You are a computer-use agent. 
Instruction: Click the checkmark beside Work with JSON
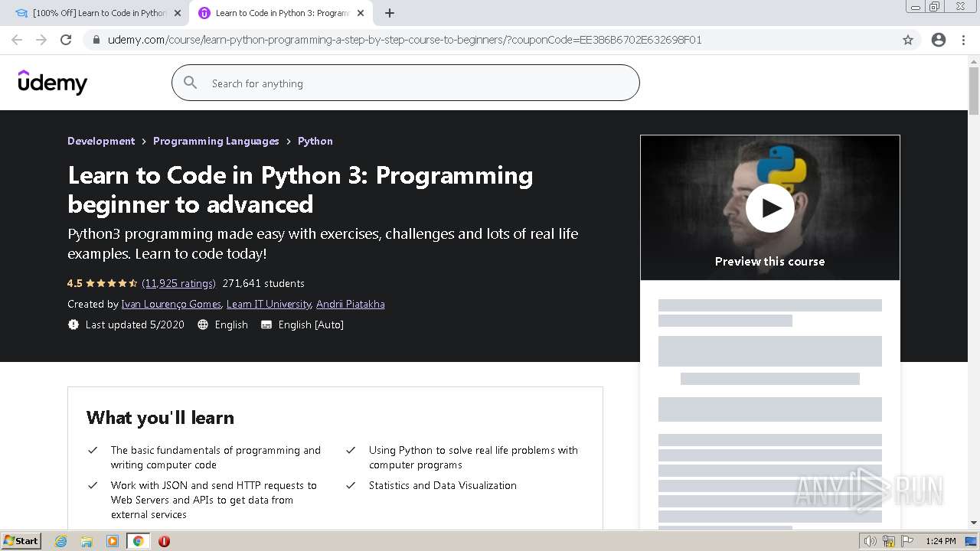pos(93,485)
